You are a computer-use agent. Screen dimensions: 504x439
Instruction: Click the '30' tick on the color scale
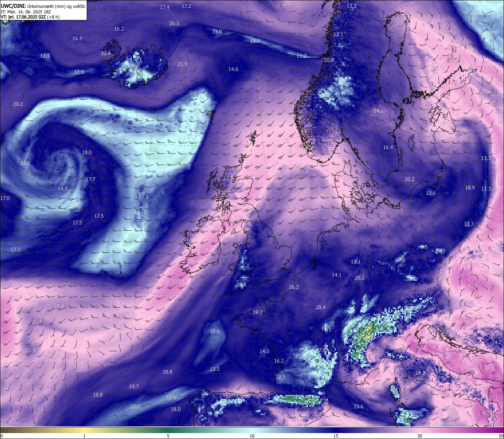[420, 436]
